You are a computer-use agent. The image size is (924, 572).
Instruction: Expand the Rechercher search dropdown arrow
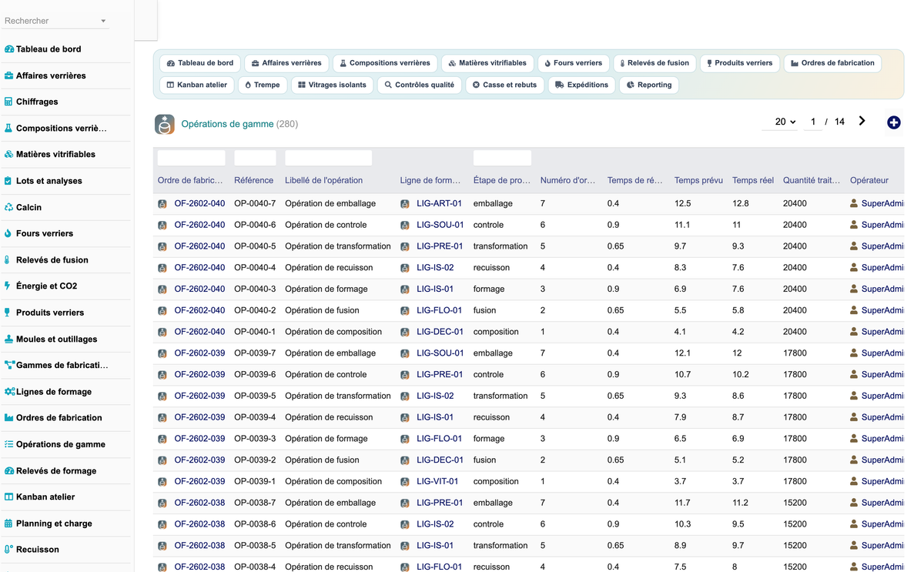coord(103,22)
